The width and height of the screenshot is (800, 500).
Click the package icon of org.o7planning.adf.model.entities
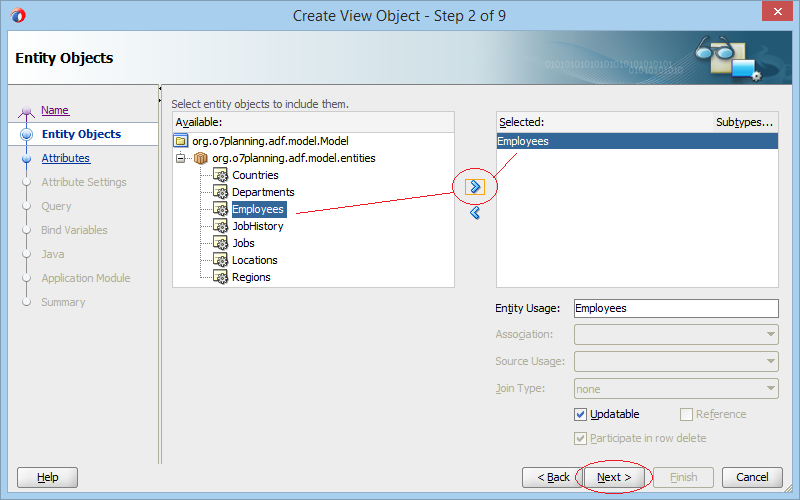[201, 158]
